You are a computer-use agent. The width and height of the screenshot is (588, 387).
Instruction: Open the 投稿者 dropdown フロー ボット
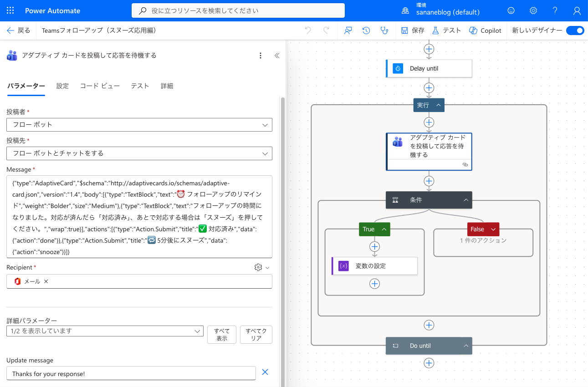point(139,125)
